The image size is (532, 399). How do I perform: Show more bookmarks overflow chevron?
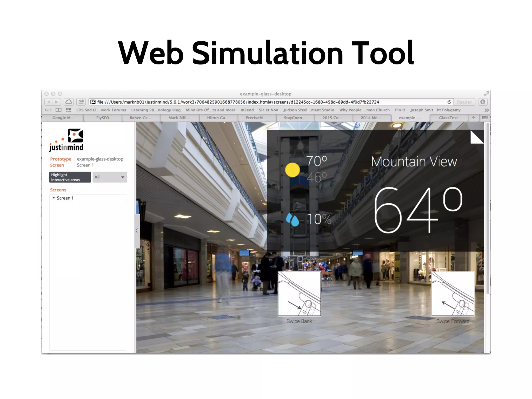click(487, 110)
